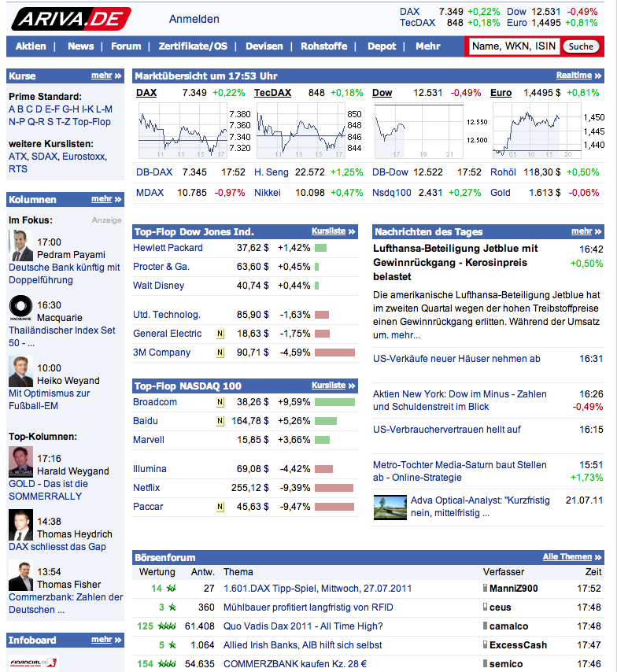Screen dimensions: 617x672
Task: Open the TecDAX intraday chart
Action: pos(309,131)
